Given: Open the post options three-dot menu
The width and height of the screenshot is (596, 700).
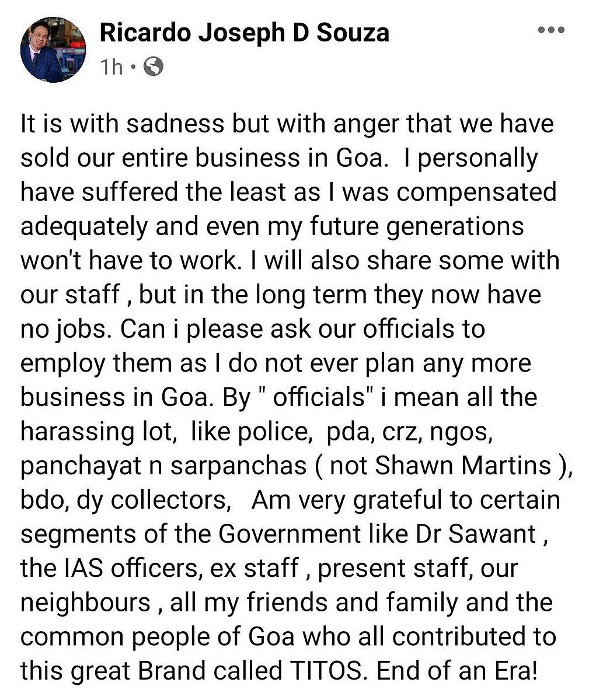Looking at the screenshot, I should [x=550, y=30].
